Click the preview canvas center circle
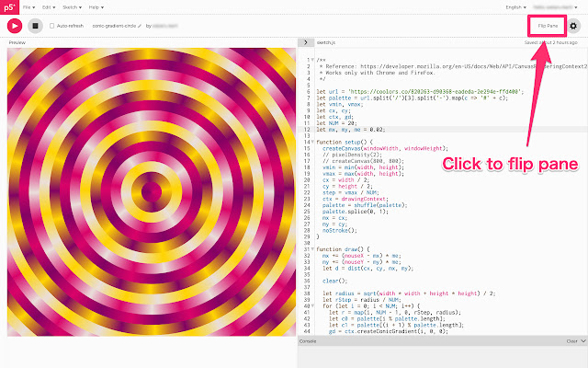Screen dimensions: 588x368 click(x=152, y=192)
